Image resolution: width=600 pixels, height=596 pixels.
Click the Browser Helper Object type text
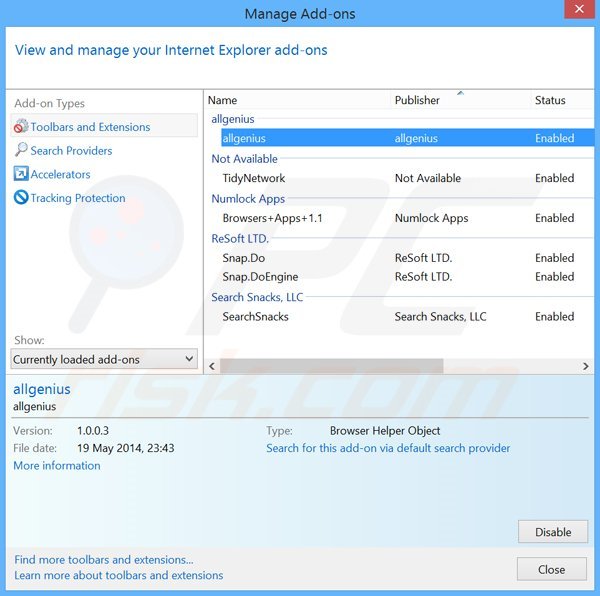[385, 431]
